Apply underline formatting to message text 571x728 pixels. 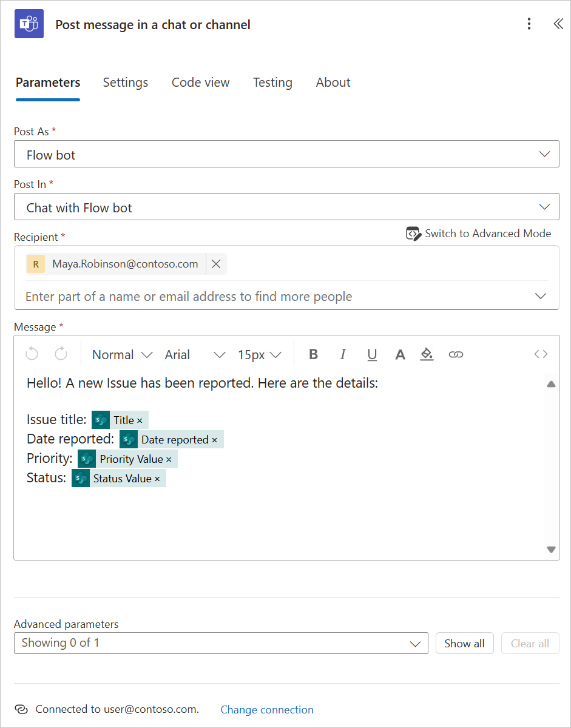[x=372, y=354]
